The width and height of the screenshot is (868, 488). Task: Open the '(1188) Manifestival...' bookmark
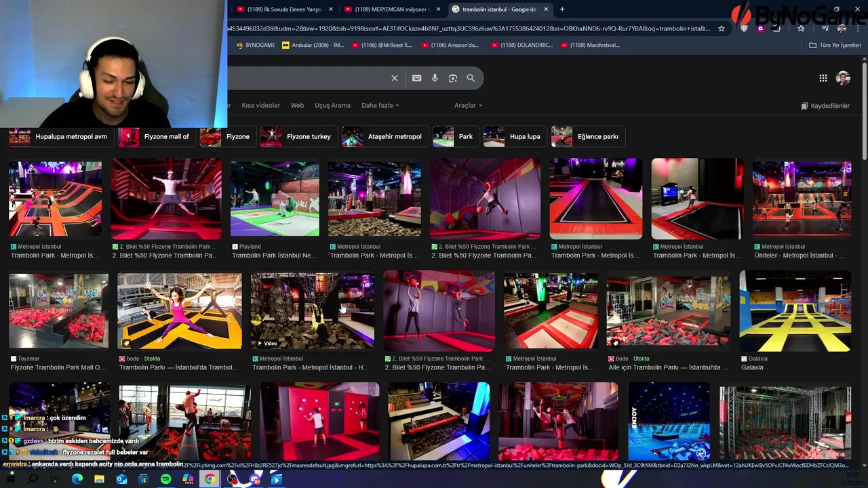(590, 45)
